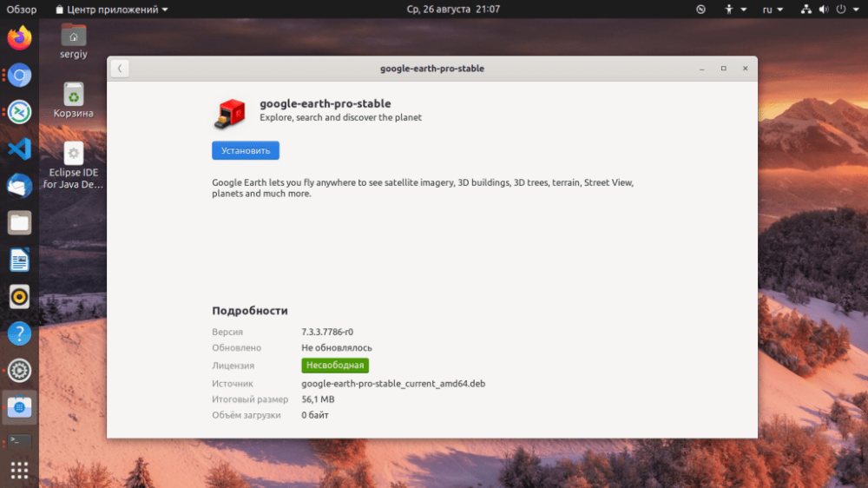Click the volume speaker icon

pyautogui.click(x=824, y=10)
